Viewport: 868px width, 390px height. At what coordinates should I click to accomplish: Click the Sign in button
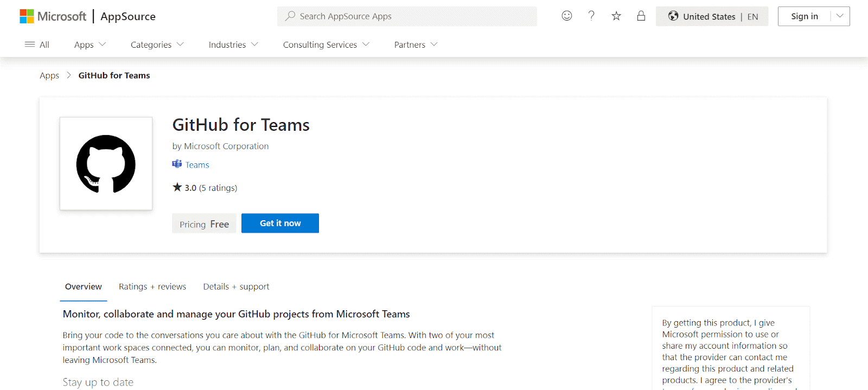pyautogui.click(x=805, y=16)
